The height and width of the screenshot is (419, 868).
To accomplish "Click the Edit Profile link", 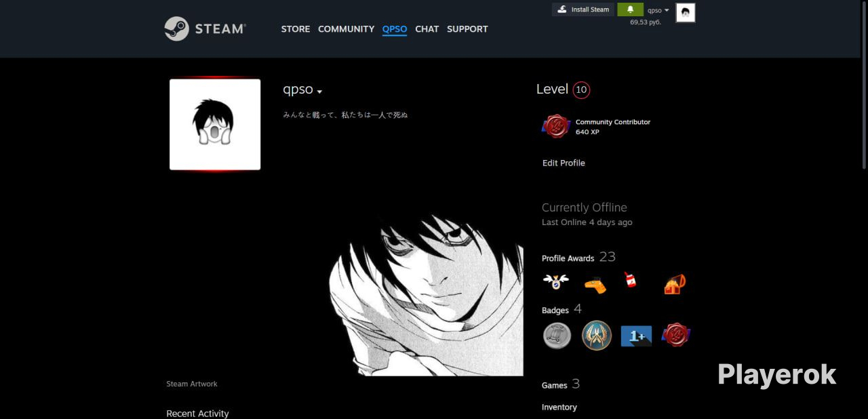I will coord(564,163).
